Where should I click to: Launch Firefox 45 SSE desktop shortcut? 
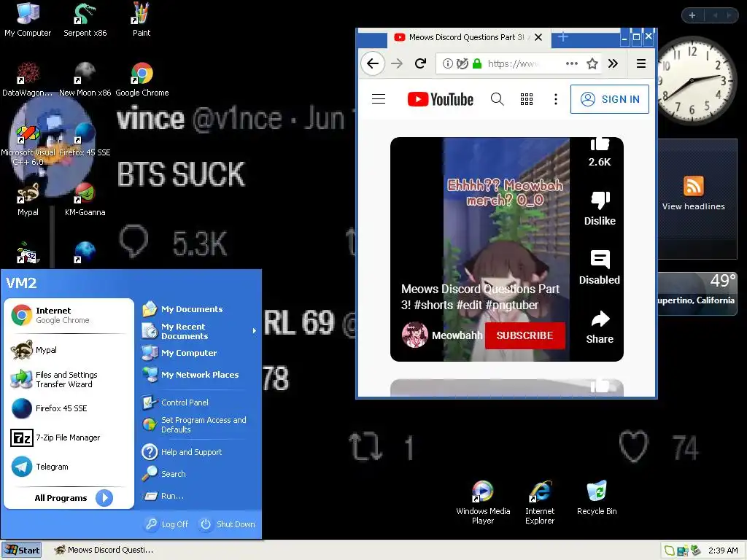click(x=85, y=139)
